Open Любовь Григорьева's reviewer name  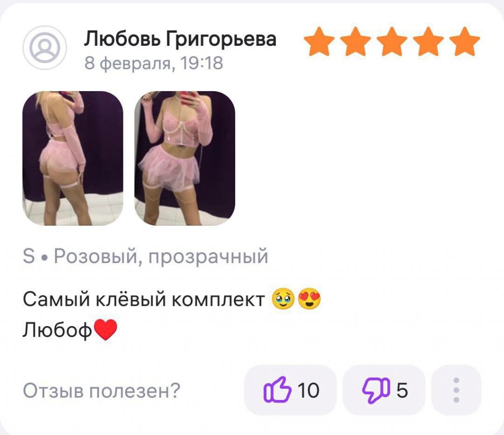(x=180, y=39)
